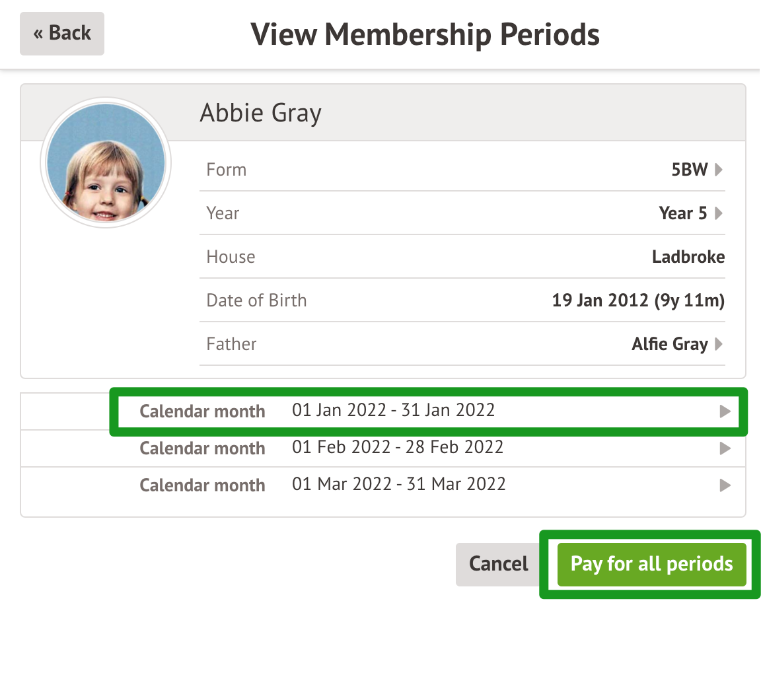Open the 5BW form link
Viewport: 761px width, 700px height.
(689, 170)
